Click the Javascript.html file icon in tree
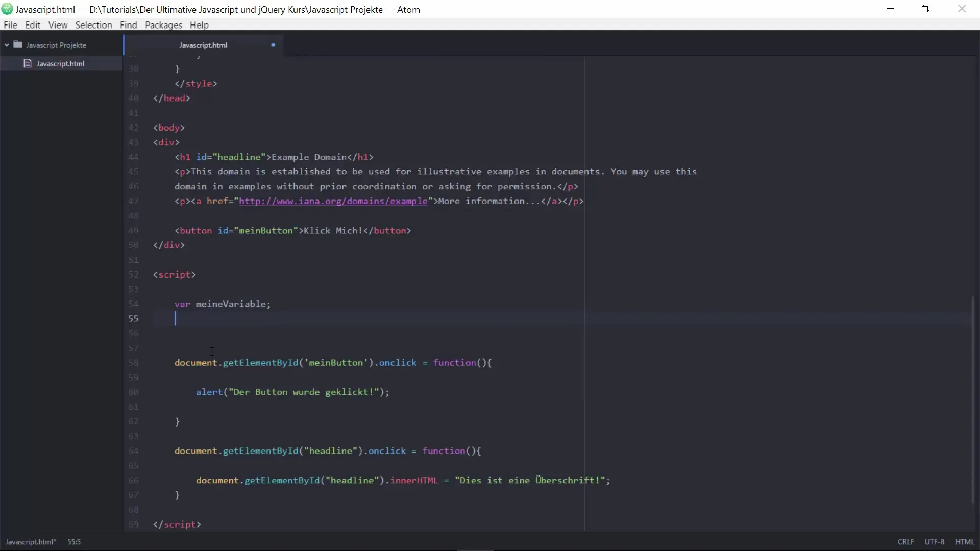980x551 pixels. click(28, 63)
